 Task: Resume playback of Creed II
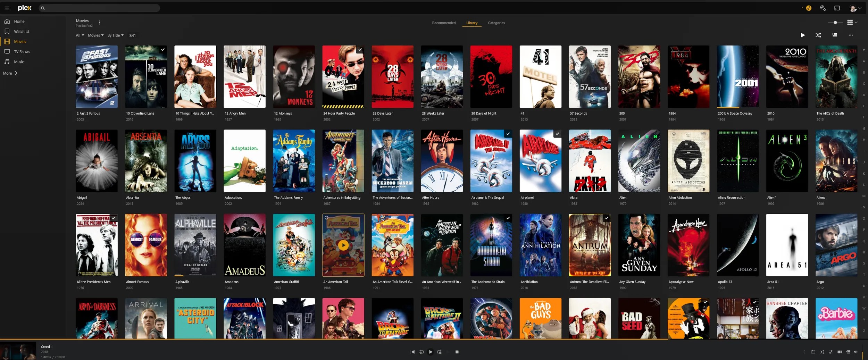tap(431, 352)
